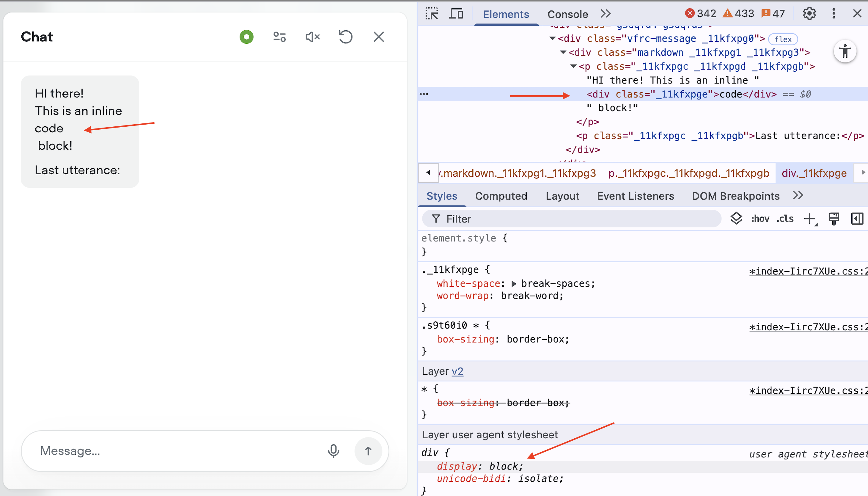Collapse the p _11kfxpgc _11kfxpgd node
This screenshot has width=868, height=496.
coord(573,66)
